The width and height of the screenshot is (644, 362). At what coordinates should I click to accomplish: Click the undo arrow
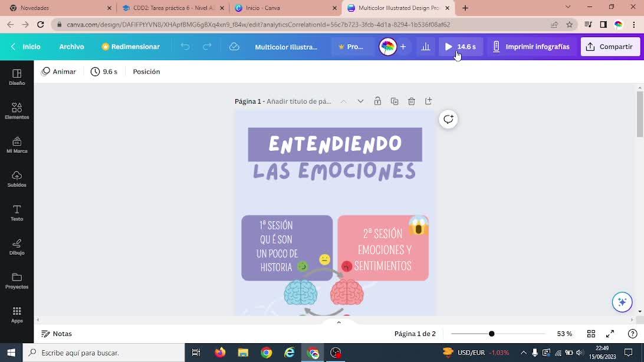click(x=185, y=47)
